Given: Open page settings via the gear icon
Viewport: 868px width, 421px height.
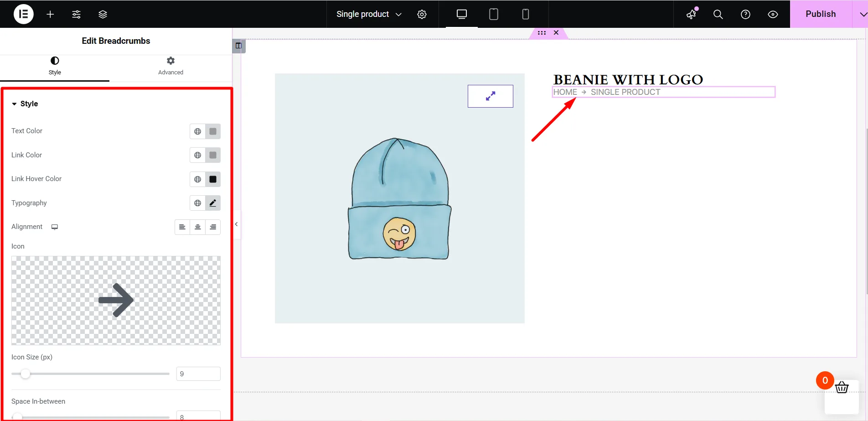Looking at the screenshot, I should (x=421, y=14).
